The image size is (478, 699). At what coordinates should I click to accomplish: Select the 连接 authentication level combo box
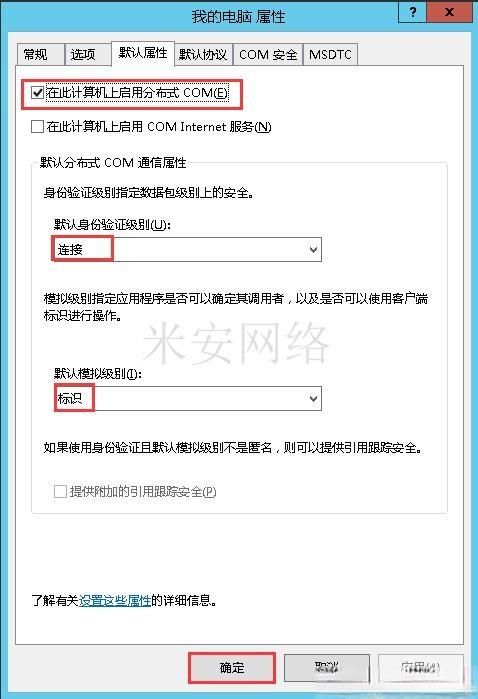click(187, 250)
